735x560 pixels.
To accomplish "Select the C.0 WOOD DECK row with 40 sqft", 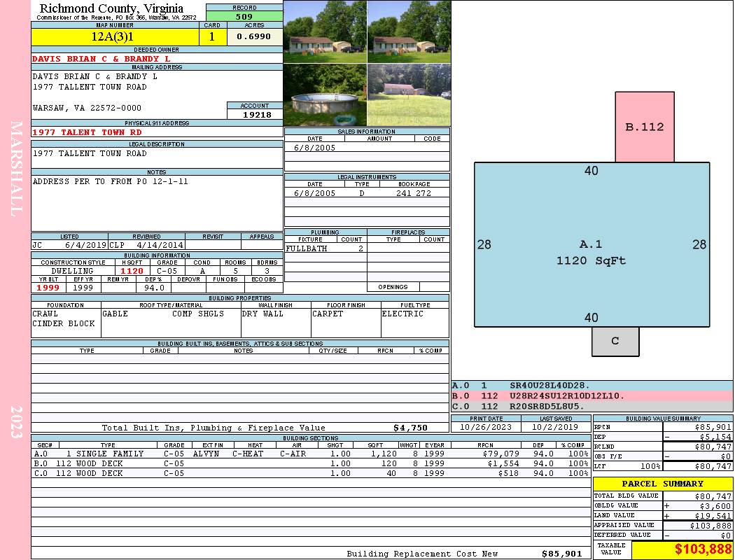I will coord(311,473).
